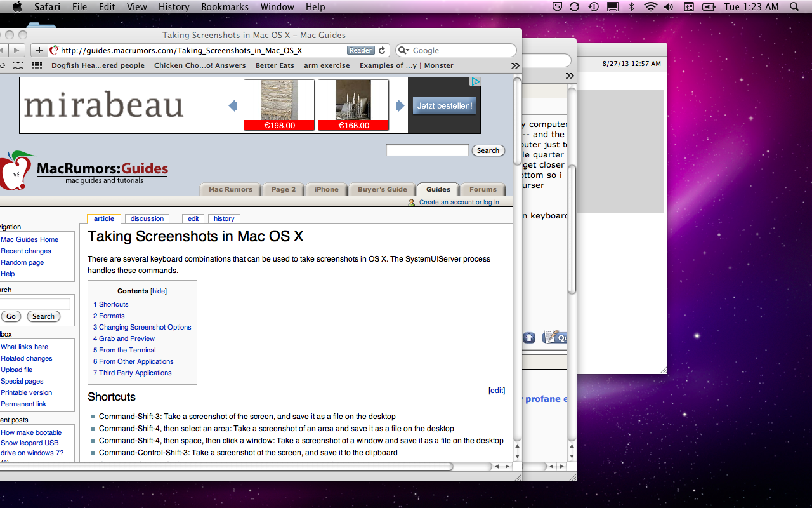The height and width of the screenshot is (508, 812).
Task: Click the shield S menu bar icon
Action: [x=556, y=7]
